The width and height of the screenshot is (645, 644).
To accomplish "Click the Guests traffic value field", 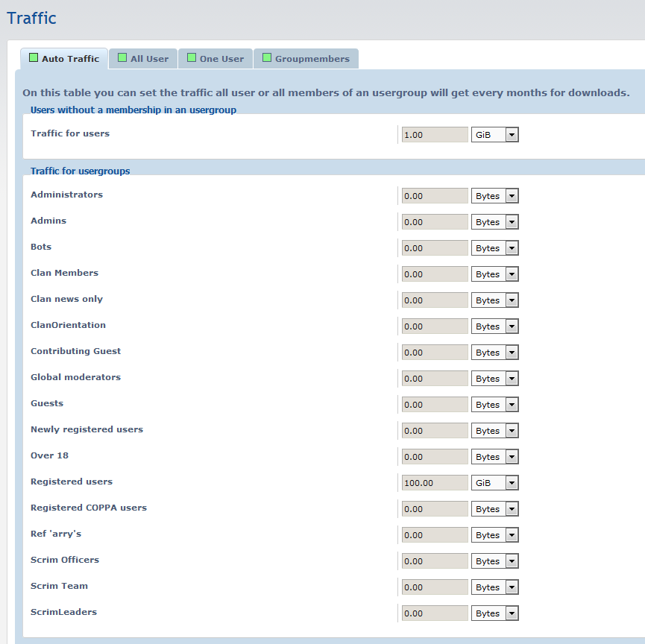I will pos(435,405).
